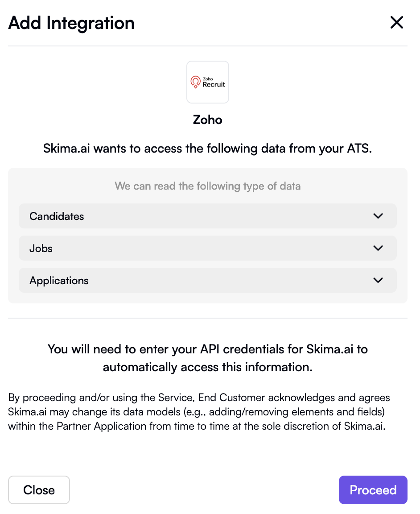
Task: Select the Zoho Recruit flame symbol
Action: 195,82
